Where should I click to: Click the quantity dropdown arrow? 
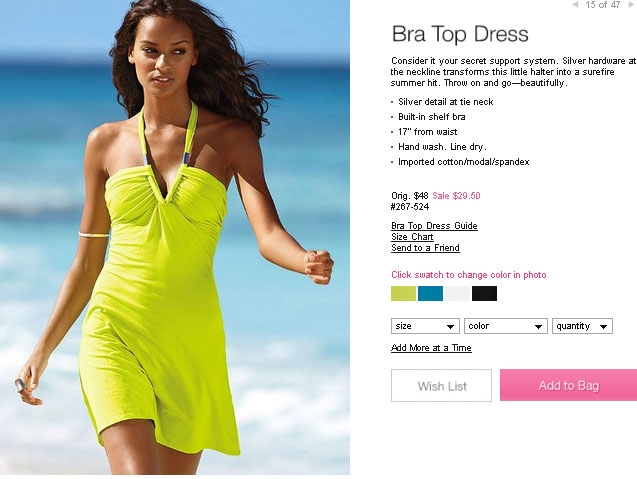pyautogui.click(x=603, y=326)
